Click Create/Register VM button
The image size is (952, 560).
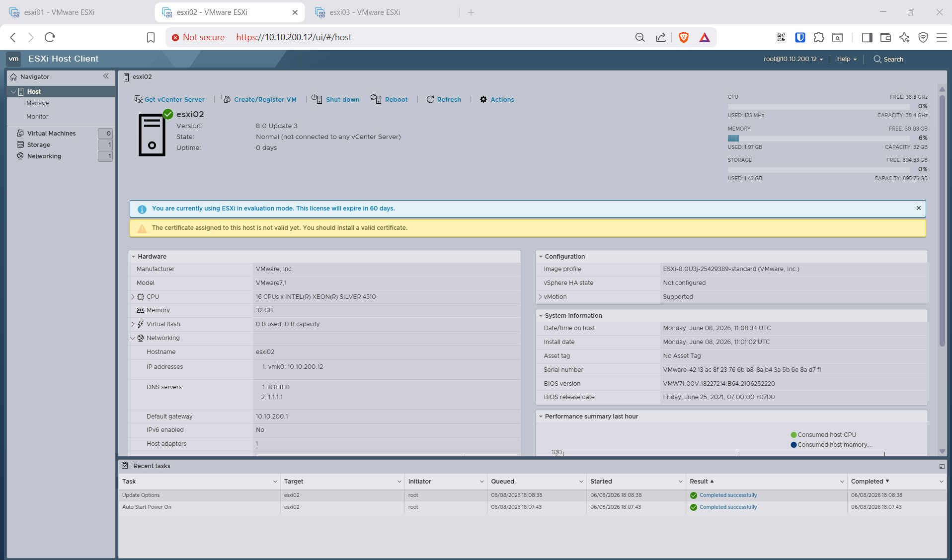[x=258, y=99]
